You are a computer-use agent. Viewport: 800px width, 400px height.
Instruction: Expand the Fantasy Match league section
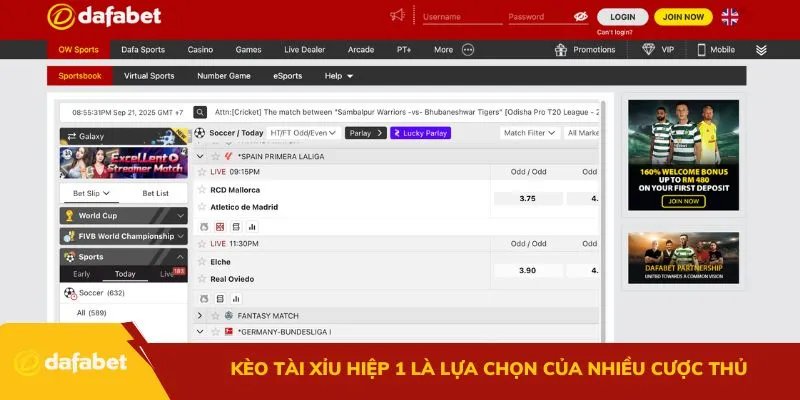(x=200, y=315)
